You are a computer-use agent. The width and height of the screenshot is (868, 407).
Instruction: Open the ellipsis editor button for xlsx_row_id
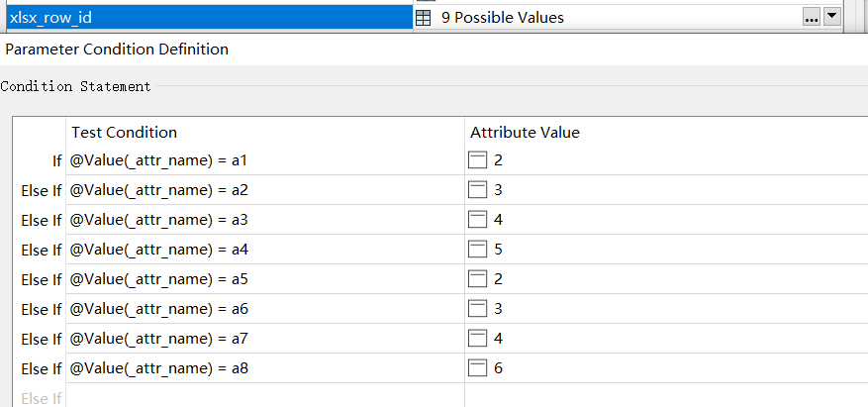click(811, 18)
